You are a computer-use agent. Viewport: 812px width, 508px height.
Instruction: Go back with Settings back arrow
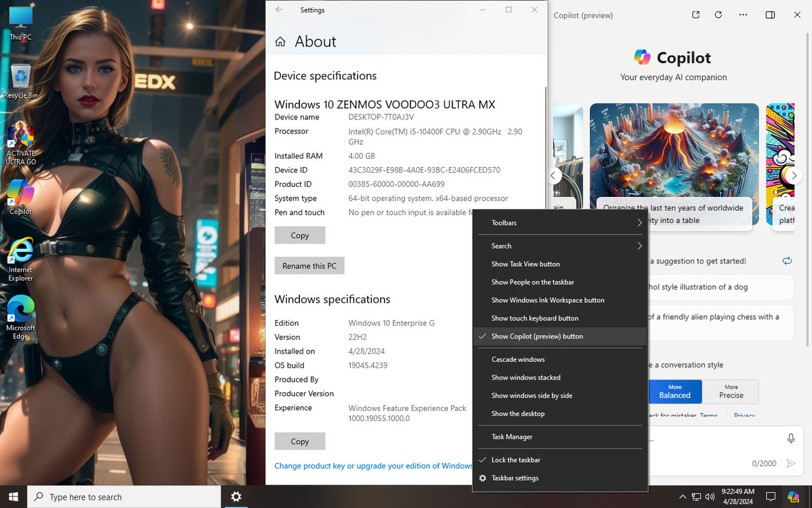[279, 10]
